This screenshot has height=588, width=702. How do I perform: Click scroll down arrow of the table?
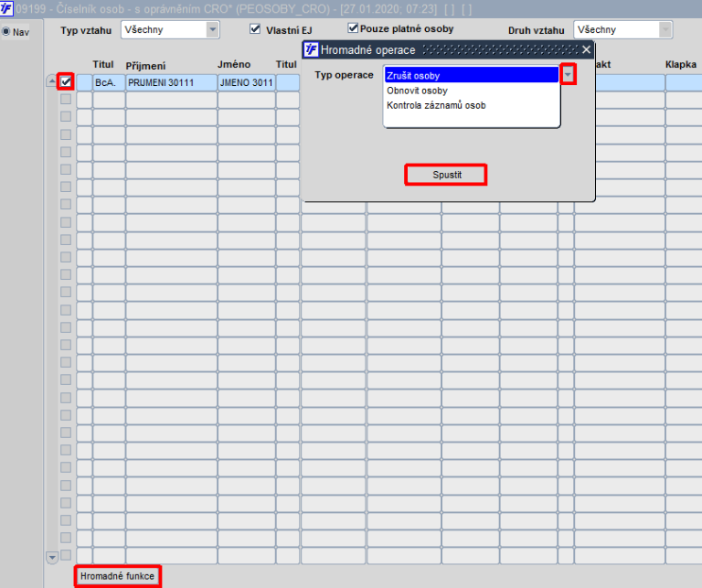[52, 558]
